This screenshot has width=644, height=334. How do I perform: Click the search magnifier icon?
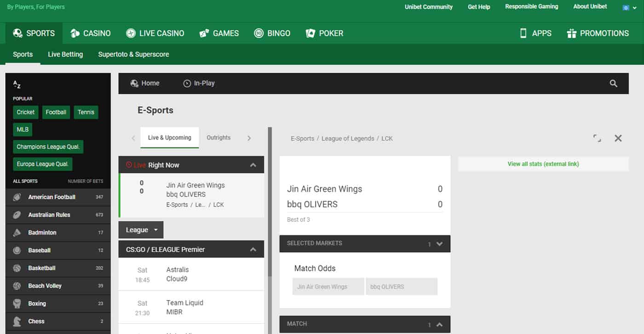[614, 83]
